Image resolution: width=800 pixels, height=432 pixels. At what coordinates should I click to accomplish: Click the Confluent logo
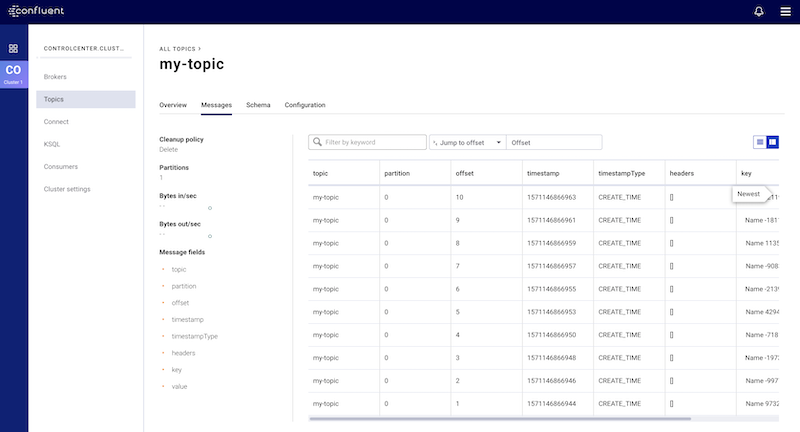pyautogui.click(x=36, y=11)
